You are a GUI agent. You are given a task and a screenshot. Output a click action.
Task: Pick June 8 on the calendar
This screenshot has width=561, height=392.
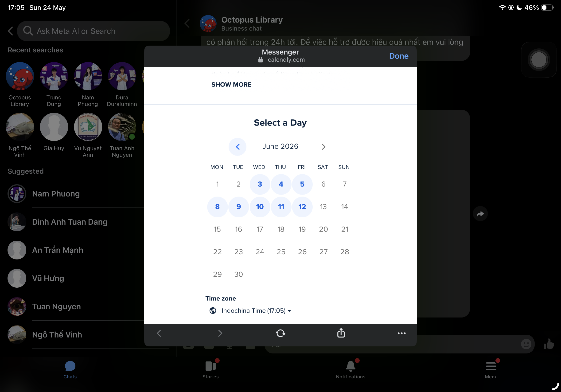pos(217,207)
